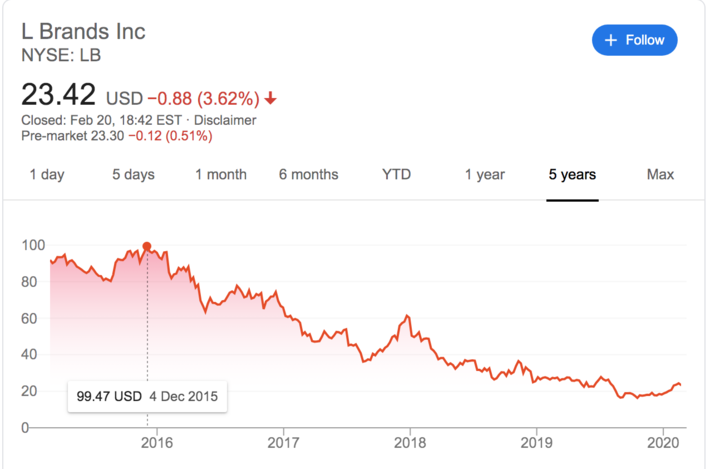Click the active 5 years tab
Viewport: 720px width, 469px height.
click(572, 175)
